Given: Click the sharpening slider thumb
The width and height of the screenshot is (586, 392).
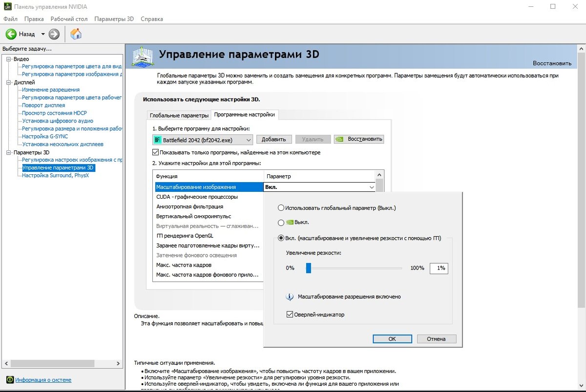Looking at the screenshot, I should coord(309,268).
